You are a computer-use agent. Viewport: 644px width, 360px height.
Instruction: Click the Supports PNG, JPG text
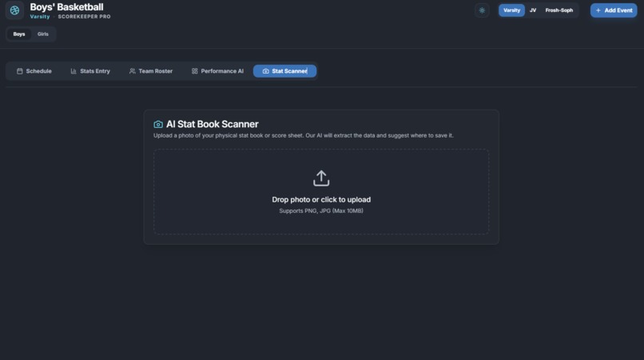click(321, 210)
